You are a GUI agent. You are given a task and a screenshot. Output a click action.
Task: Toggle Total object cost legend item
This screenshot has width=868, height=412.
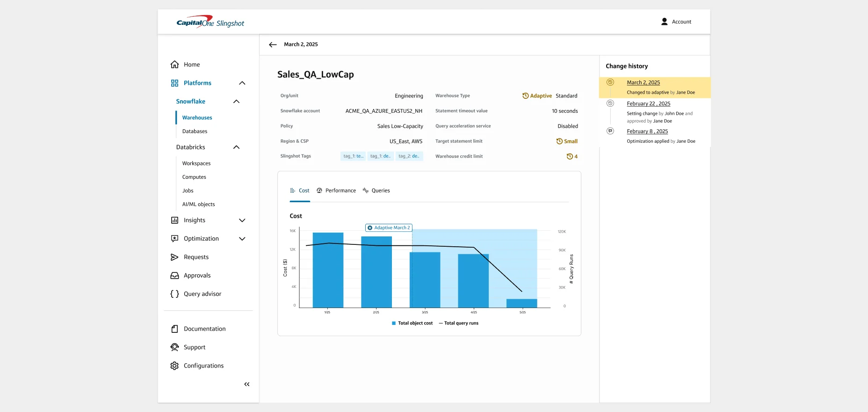tap(412, 323)
